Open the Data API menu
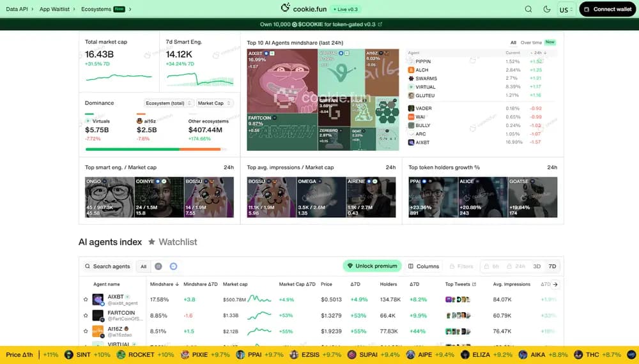The height and width of the screenshot is (364, 639). 18,10
